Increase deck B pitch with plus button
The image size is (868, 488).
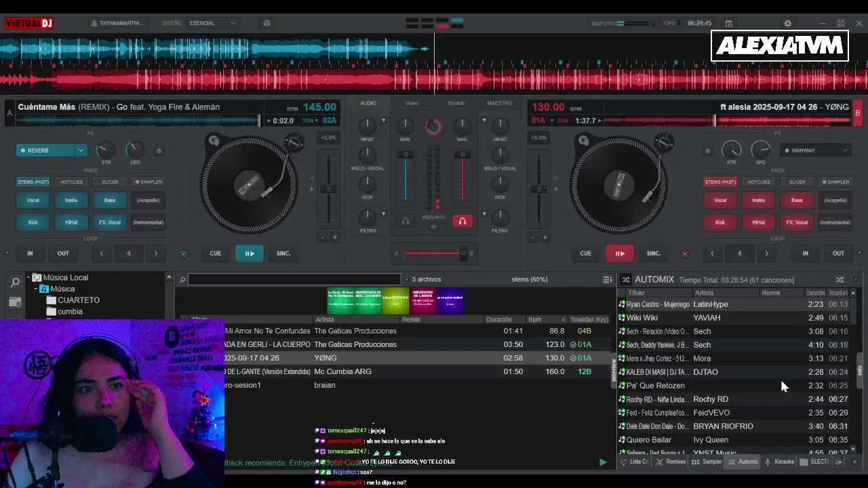pos(545,237)
